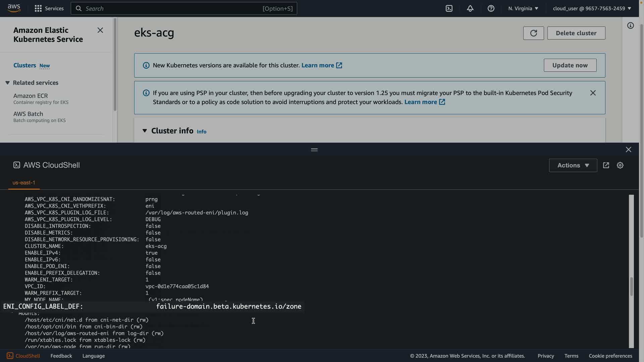Screen dimensions: 644x362
Task: Click into the AWS search field
Action: coord(174,8)
